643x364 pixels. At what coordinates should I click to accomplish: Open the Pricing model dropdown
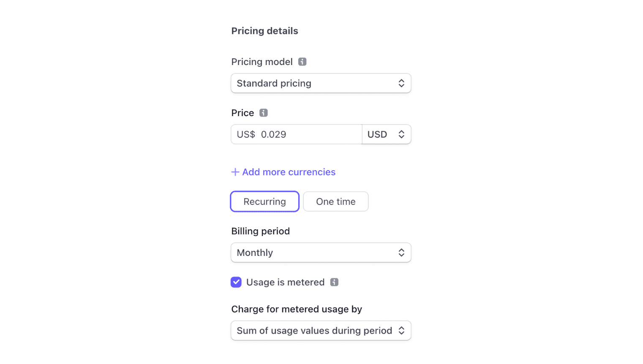[x=321, y=83]
